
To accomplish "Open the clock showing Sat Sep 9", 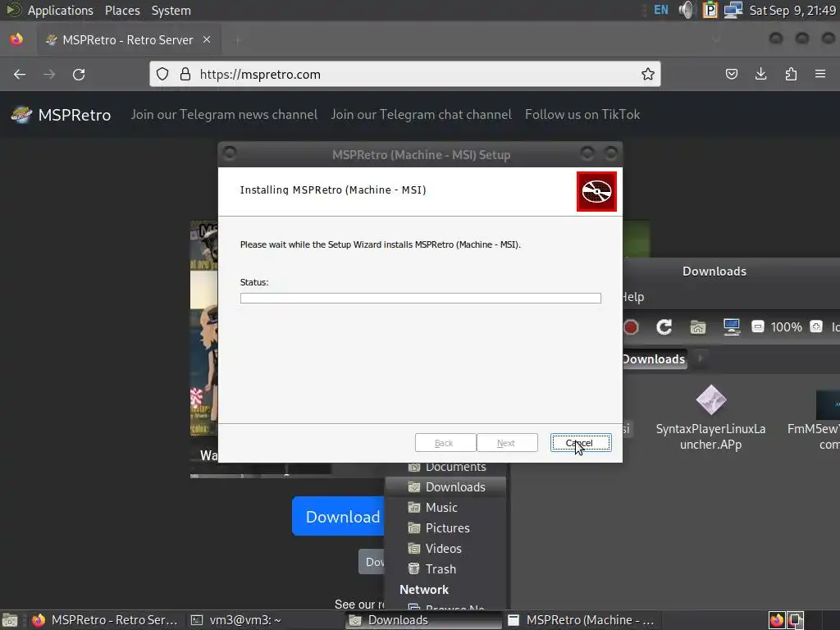I will pos(792,10).
